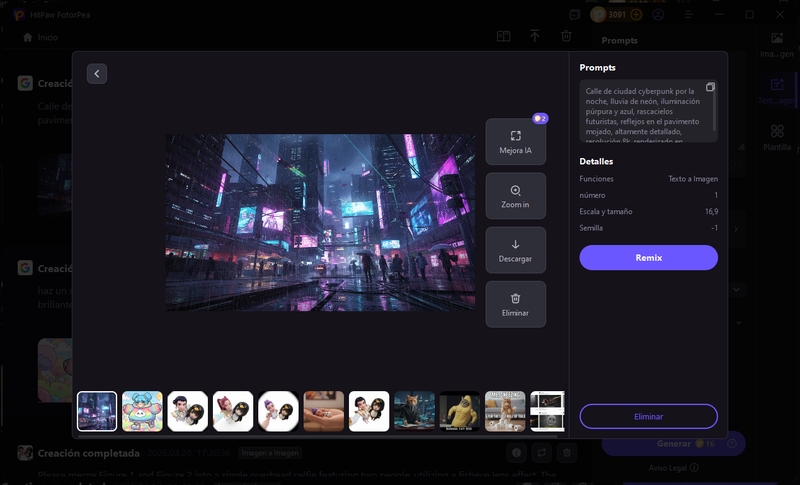Screen dimensions: 800x485
Task: Open the Plantilla templates sidebar item
Action: coord(777,138)
